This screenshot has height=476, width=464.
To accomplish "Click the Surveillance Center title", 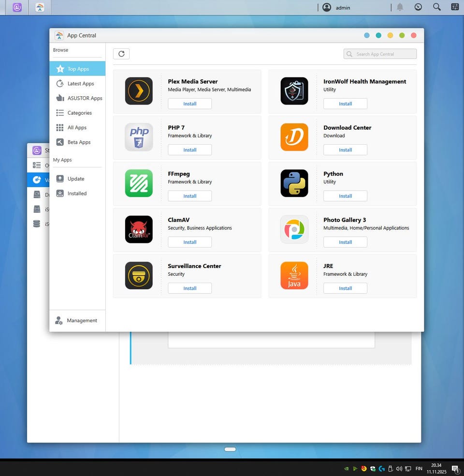I will coord(194,266).
